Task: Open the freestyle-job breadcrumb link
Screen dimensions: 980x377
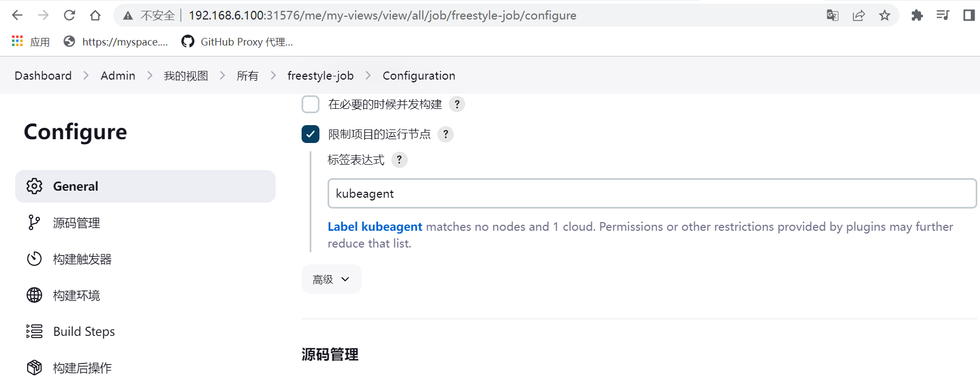Action: [x=321, y=75]
